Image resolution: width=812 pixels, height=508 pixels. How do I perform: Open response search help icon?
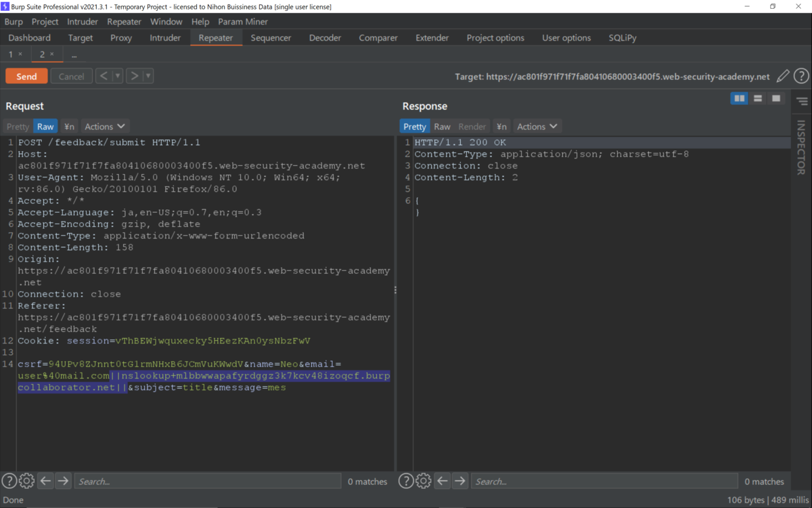(406, 481)
